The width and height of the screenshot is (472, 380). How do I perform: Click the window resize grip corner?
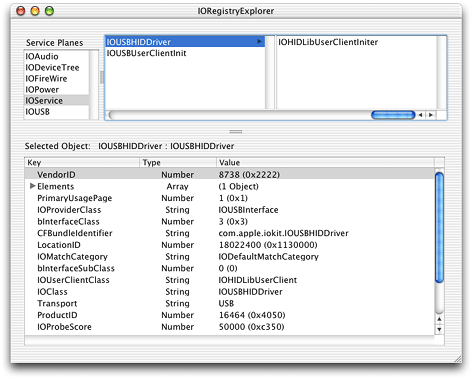tap(458, 359)
